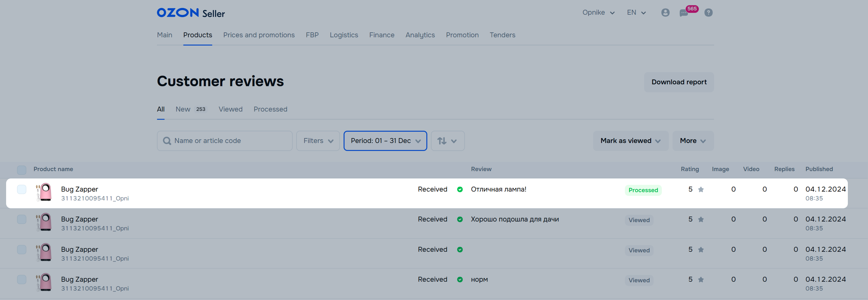Click Viewed badge in Хорошо подошла для дачи row
Screen dimensions: 868x300
pyautogui.click(x=639, y=220)
